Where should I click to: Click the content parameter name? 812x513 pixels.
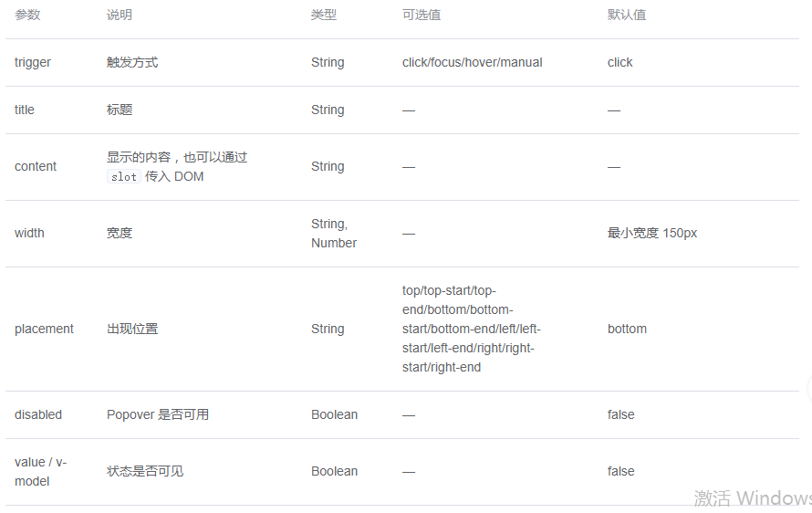click(x=36, y=166)
